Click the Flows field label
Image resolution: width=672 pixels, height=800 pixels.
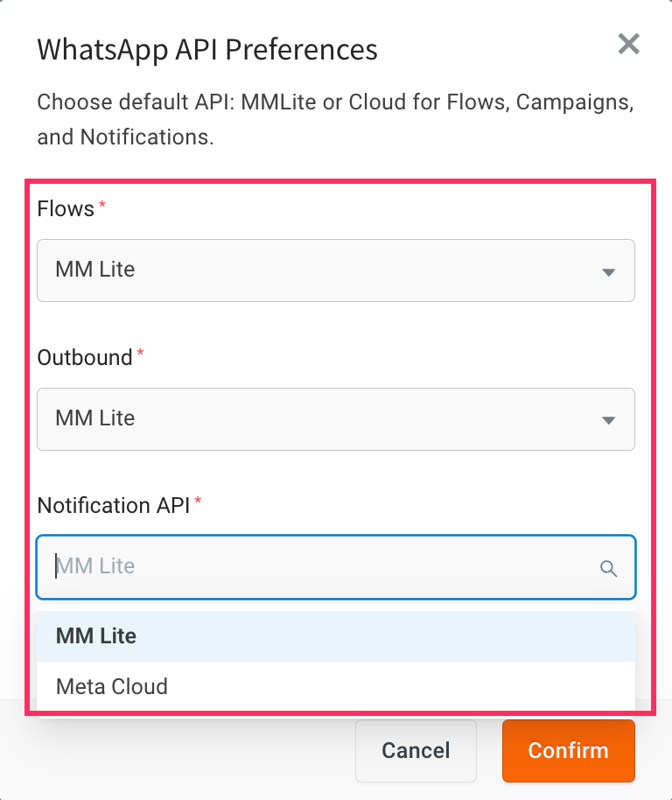pyautogui.click(x=66, y=208)
